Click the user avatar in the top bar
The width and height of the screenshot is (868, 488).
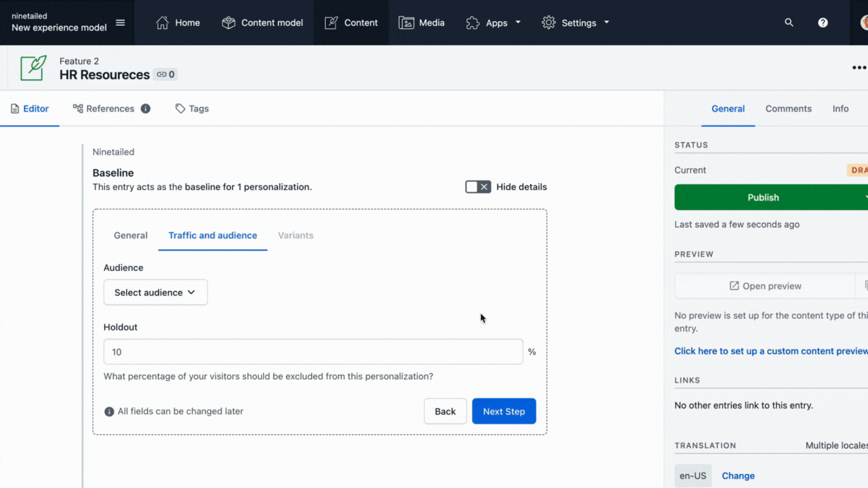[x=864, y=23]
